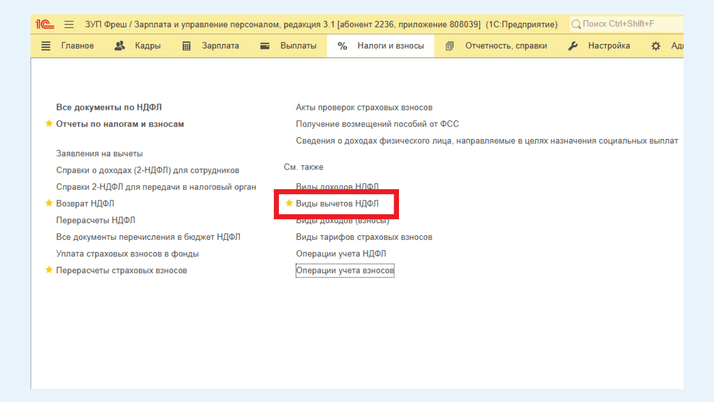Click the Отчетность documents icon
The width and height of the screenshot is (714, 402).
[449, 46]
